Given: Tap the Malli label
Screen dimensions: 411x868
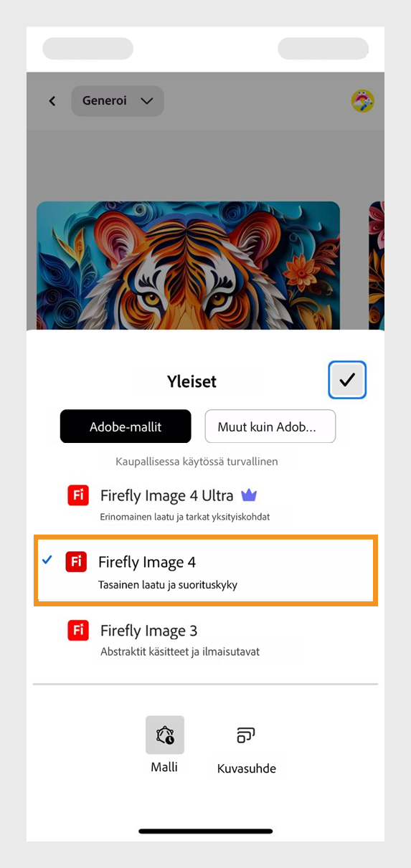Looking at the screenshot, I should tap(164, 767).
